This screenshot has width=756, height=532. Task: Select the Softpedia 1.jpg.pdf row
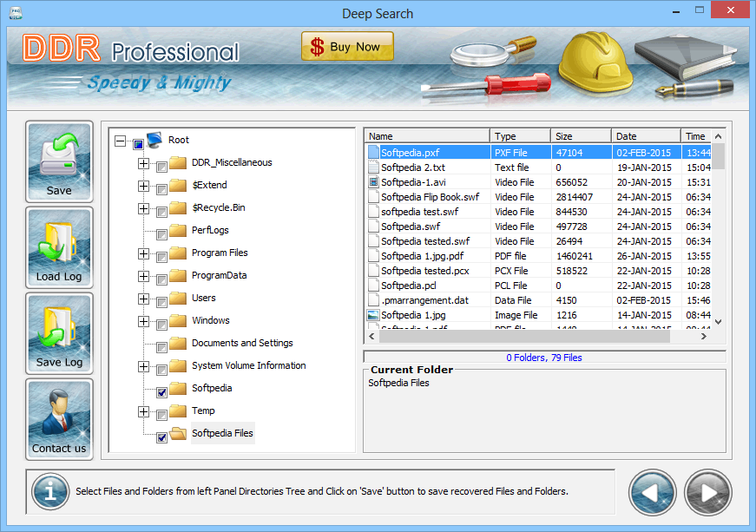(538, 256)
